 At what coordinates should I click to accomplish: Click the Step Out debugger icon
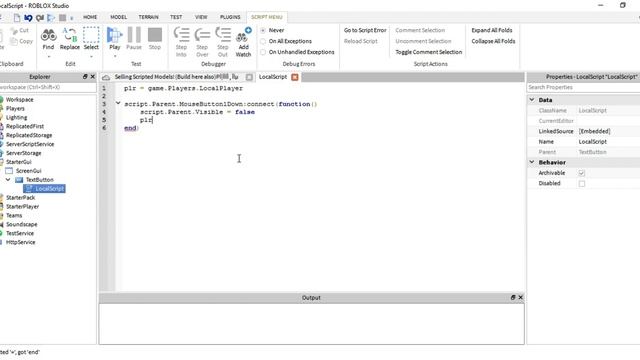pos(223,35)
